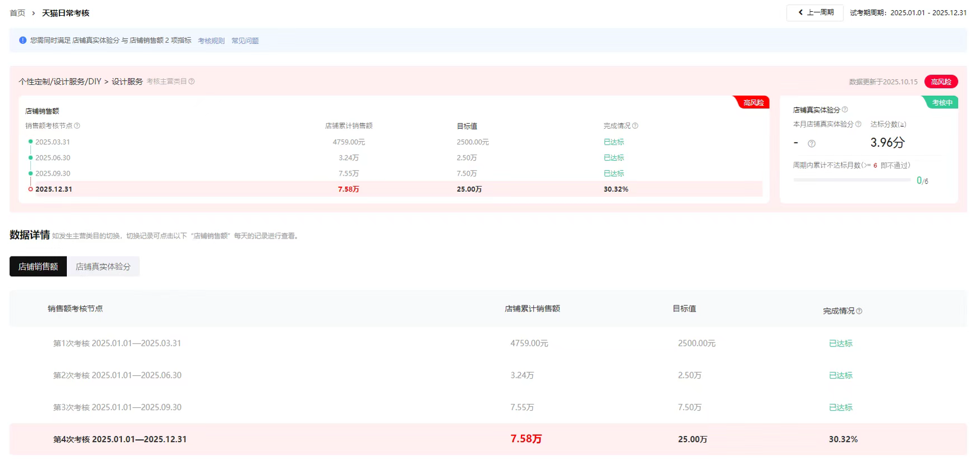This screenshot has width=980, height=459.
Task: Click the 2025.03.31 assessment node
Action: coord(52,142)
